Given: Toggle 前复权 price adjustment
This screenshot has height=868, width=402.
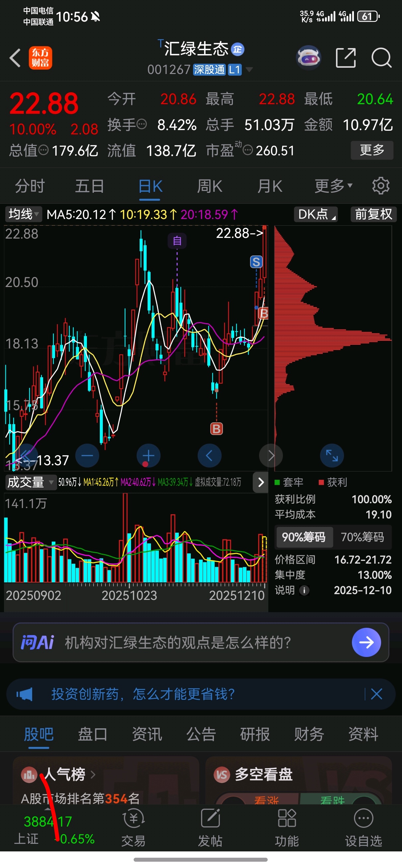Looking at the screenshot, I should coord(374,214).
